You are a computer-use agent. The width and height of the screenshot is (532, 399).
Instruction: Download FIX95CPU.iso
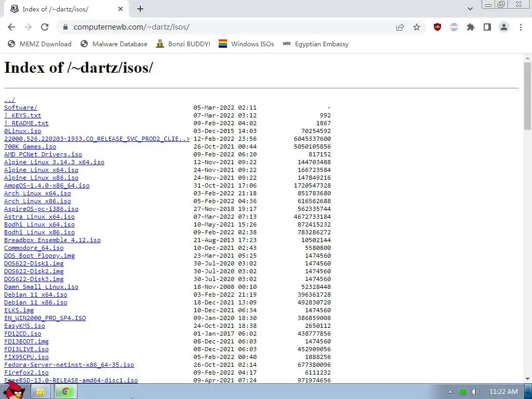click(26, 357)
